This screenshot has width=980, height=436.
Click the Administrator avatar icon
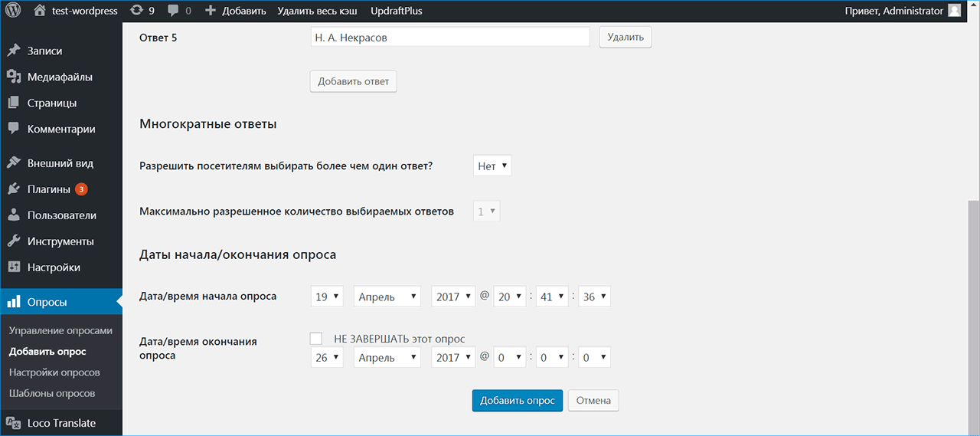click(954, 11)
